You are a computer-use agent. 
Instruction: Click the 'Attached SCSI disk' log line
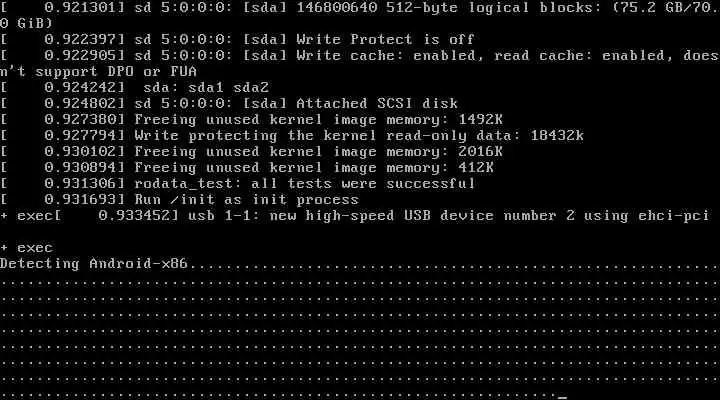(x=229, y=103)
